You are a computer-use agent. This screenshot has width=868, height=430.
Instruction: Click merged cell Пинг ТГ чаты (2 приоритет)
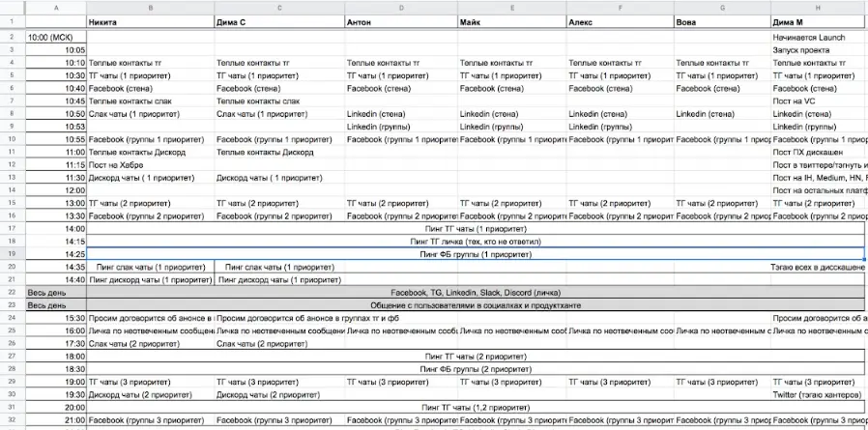pyautogui.click(x=476, y=357)
